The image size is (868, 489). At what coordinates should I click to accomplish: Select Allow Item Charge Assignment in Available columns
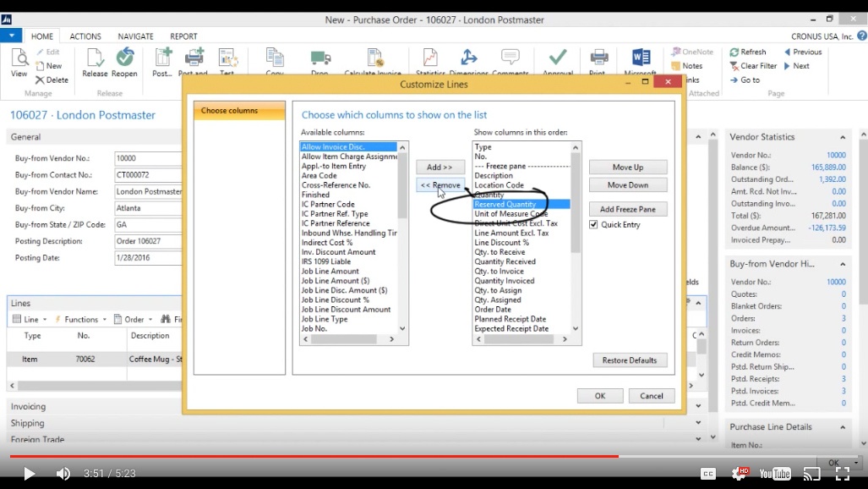click(x=349, y=157)
